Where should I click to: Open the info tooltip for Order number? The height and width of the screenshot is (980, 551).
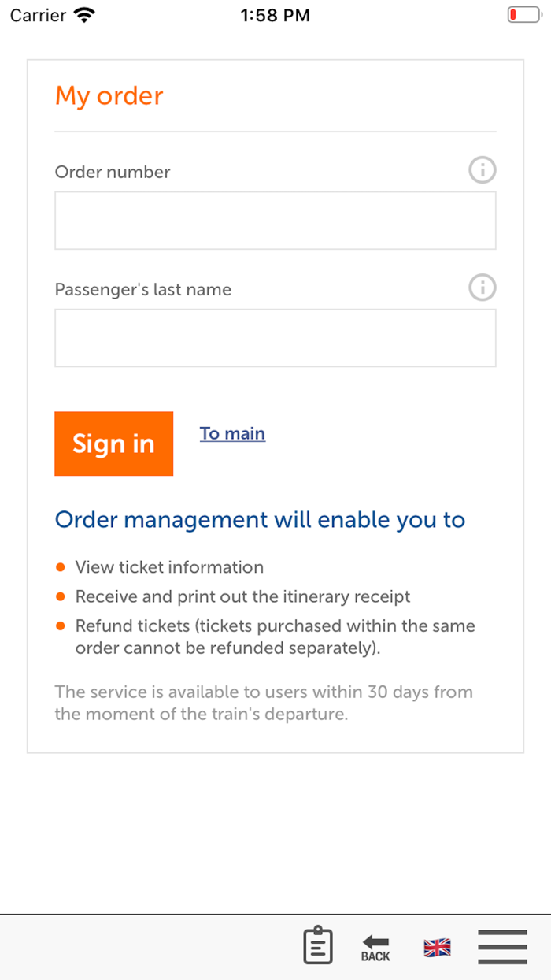pyautogui.click(x=482, y=169)
